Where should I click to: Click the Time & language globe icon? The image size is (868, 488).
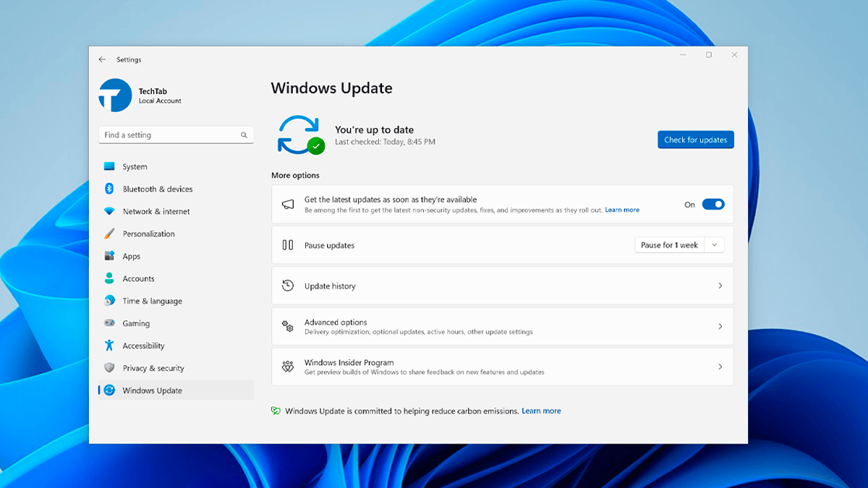click(x=109, y=301)
